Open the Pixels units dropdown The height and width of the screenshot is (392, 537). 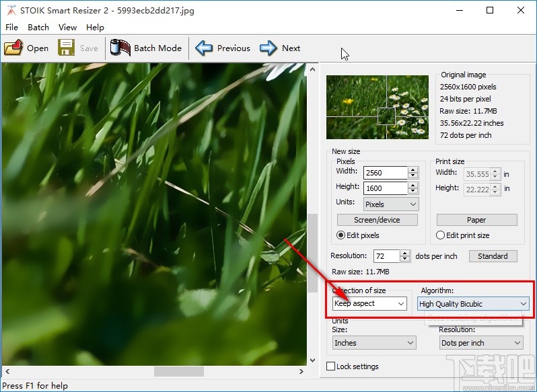(x=391, y=204)
